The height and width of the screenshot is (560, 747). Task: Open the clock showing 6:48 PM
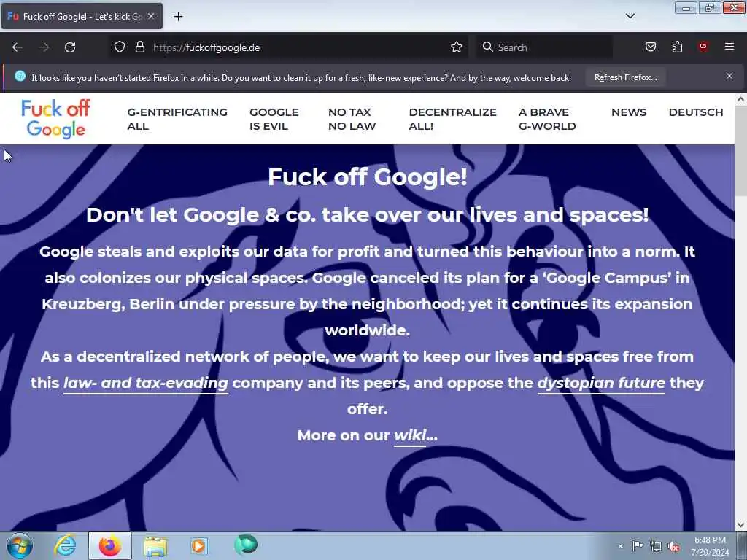[x=710, y=545]
